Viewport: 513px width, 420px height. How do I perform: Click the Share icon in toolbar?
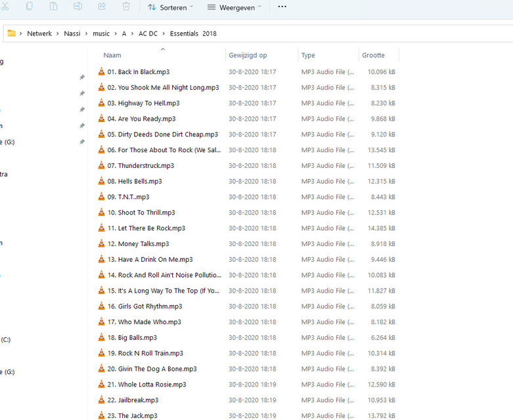102,7
